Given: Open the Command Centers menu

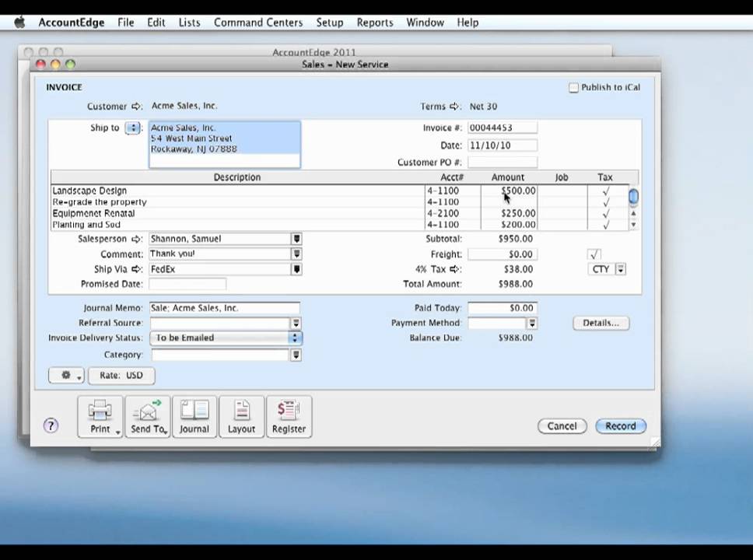Looking at the screenshot, I should click(x=258, y=23).
